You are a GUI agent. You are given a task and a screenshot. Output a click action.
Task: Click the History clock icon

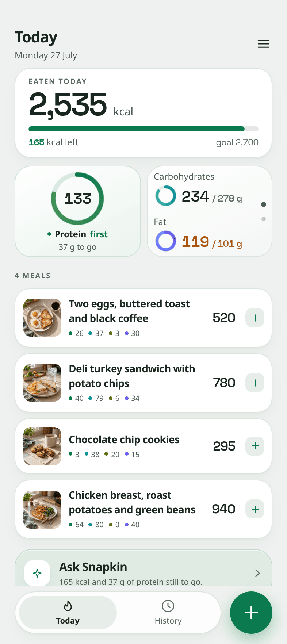[168, 606]
